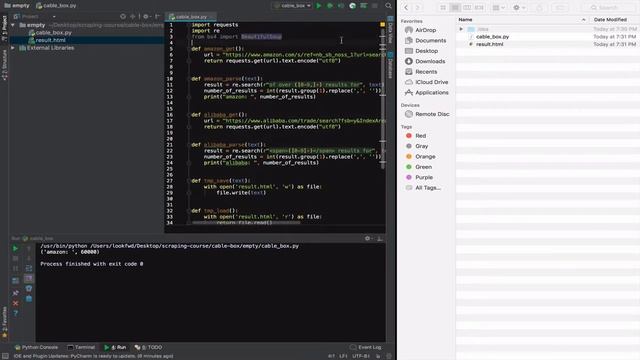Viewport: 640px width, 360px height.
Task: Click the empty breadcrumb in navigation bar
Action: [x=17, y=6]
